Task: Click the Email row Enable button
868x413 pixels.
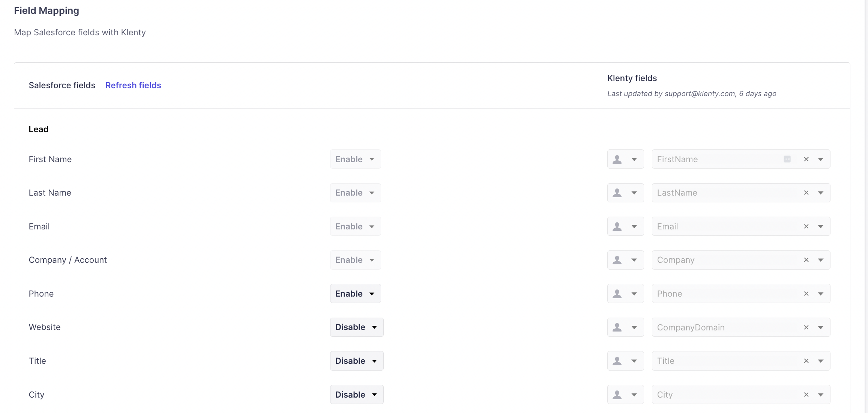Action: 355,226
